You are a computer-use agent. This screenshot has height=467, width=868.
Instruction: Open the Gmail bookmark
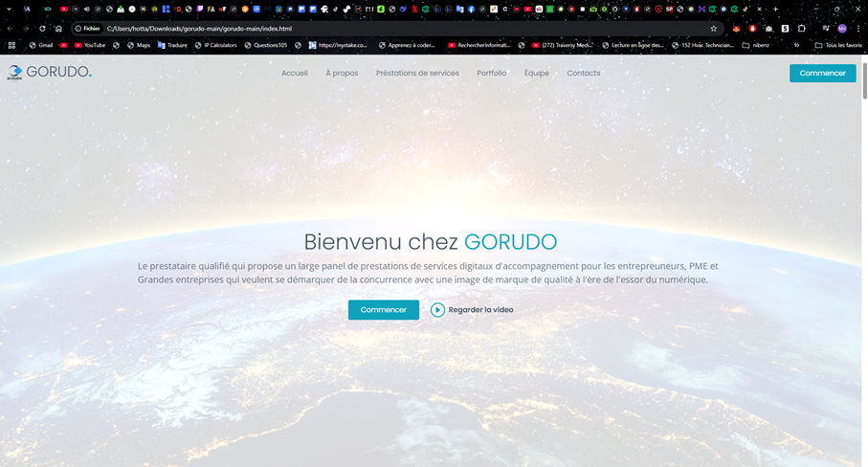41,45
